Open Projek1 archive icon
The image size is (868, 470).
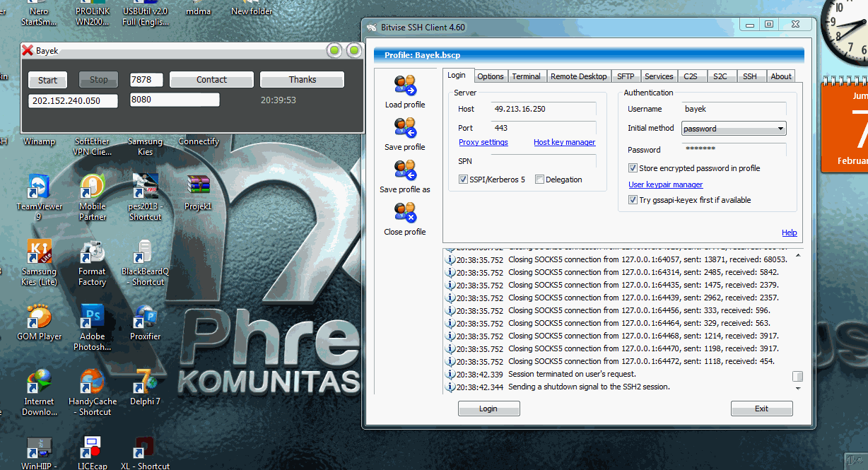(199, 185)
